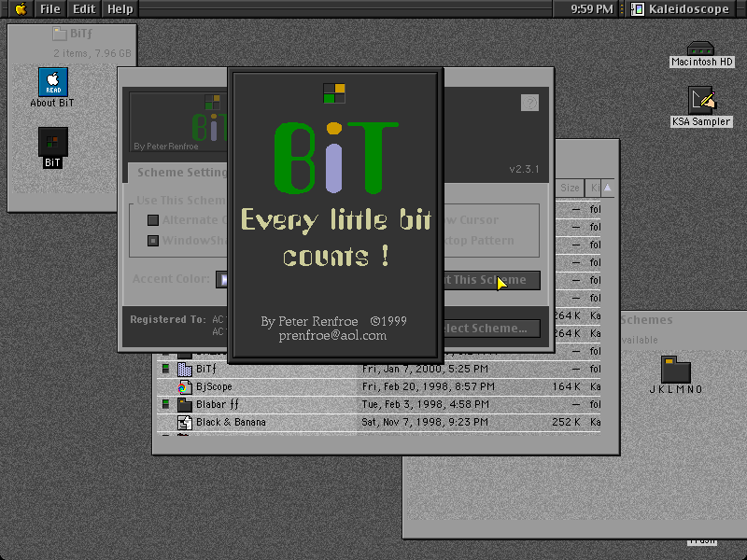Viewport: 747px width, 560px height.
Task: Select the About BiT read-me icon
Action: point(52,82)
